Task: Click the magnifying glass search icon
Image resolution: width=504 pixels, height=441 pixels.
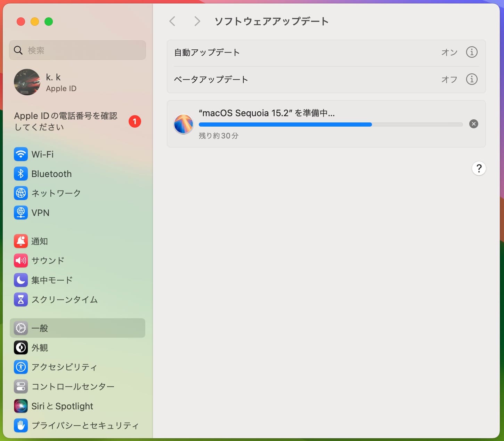Action: (x=18, y=50)
